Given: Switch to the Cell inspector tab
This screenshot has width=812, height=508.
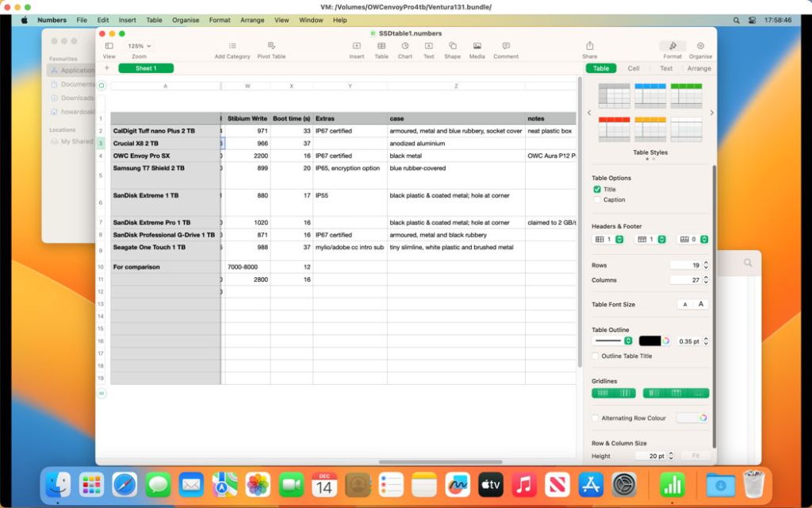Looking at the screenshot, I should tap(634, 68).
